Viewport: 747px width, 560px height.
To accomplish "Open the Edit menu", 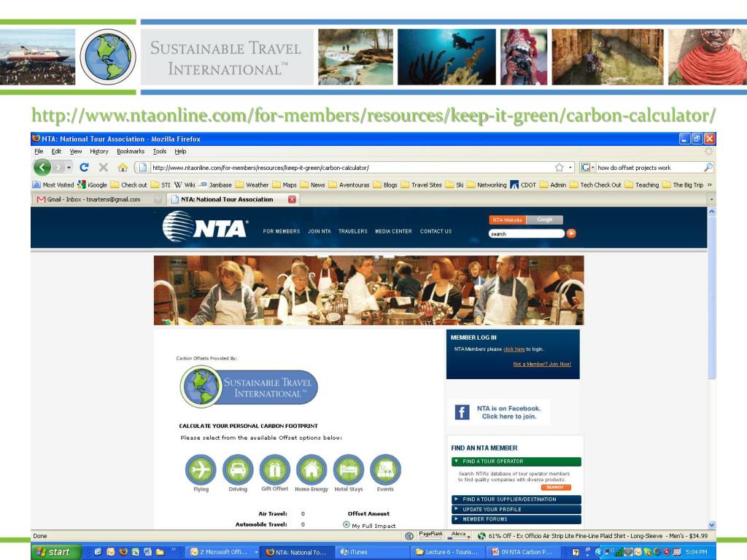I will click(x=56, y=152).
